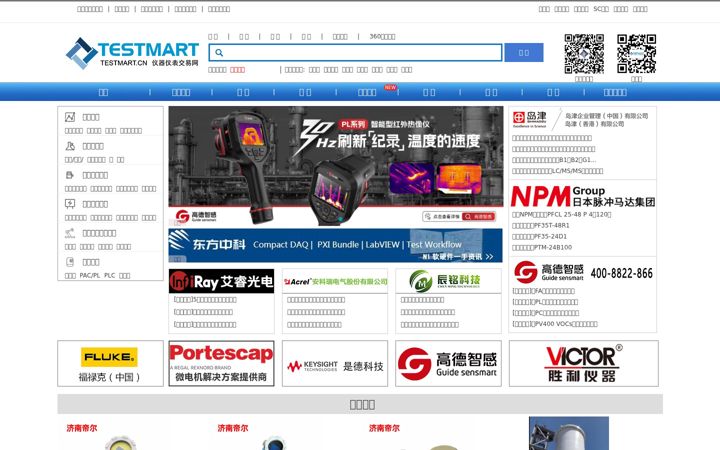The width and height of the screenshot is (720, 450).
Task: Select the line chart category icon in sidebar
Action: [x=70, y=117]
